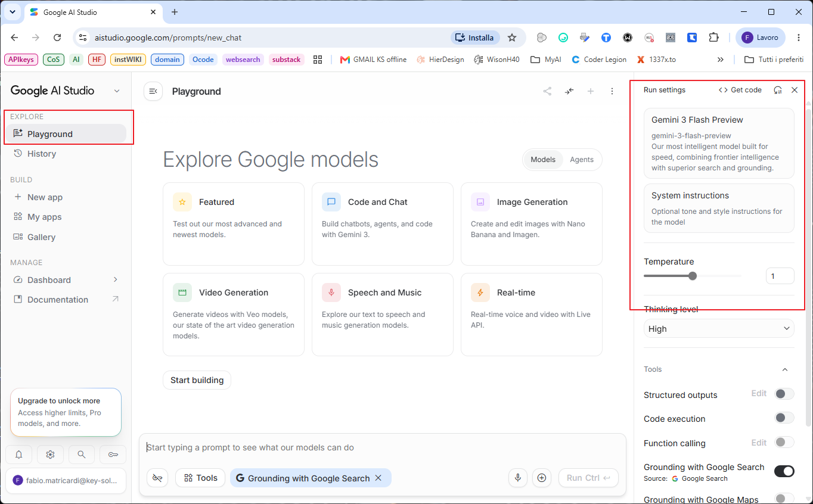Open Documentation link in the sidebar

[66, 300]
